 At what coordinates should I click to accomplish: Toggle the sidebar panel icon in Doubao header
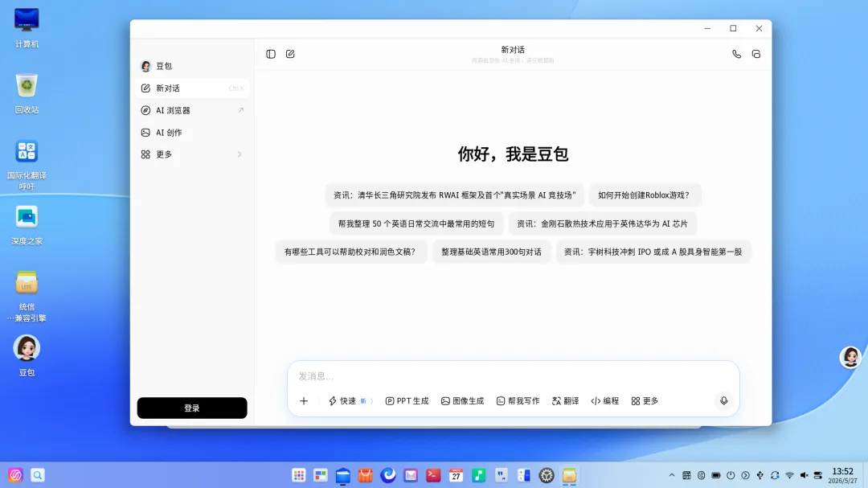tap(271, 54)
